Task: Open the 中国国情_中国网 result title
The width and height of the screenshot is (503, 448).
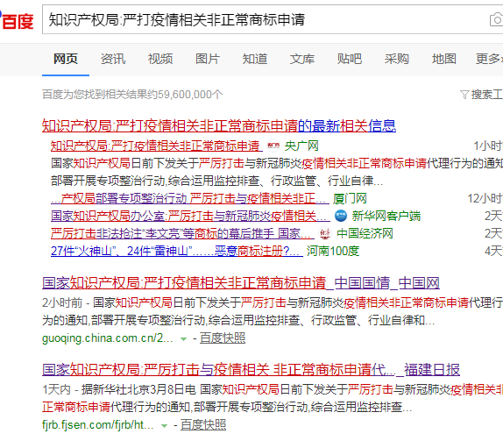Action: pyautogui.click(x=241, y=283)
